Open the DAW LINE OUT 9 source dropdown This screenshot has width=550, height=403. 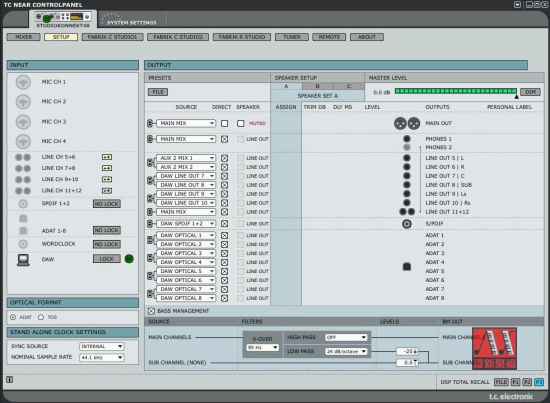coord(186,194)
